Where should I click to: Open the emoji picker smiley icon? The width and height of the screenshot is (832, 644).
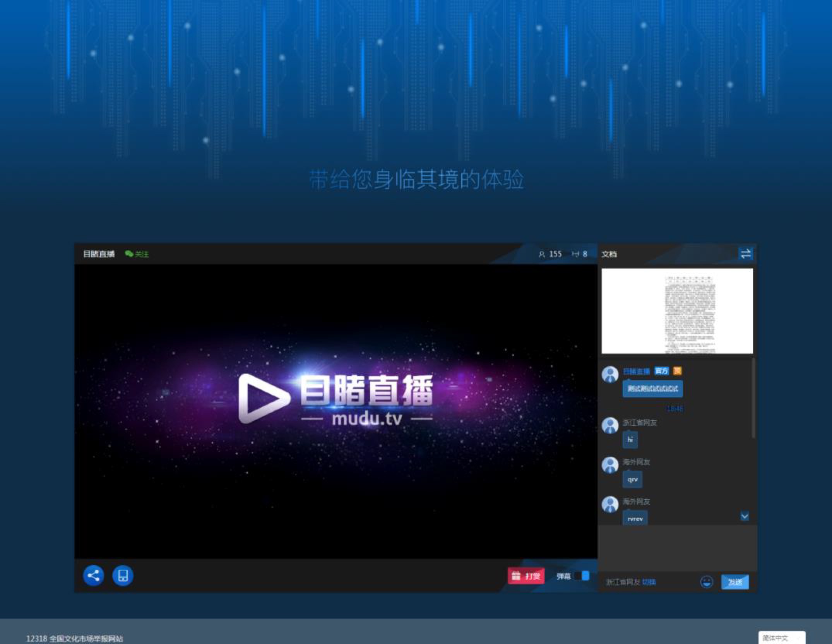(707, 582)
